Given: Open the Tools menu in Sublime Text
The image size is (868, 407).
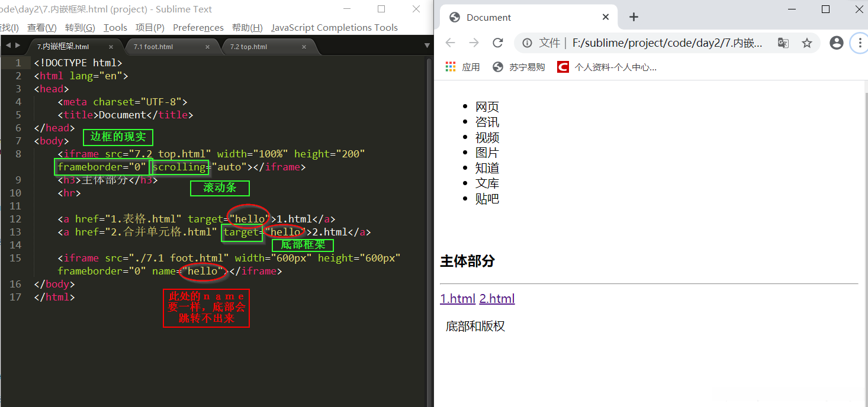Looking at the screenshot, I should tap(115, 27).
